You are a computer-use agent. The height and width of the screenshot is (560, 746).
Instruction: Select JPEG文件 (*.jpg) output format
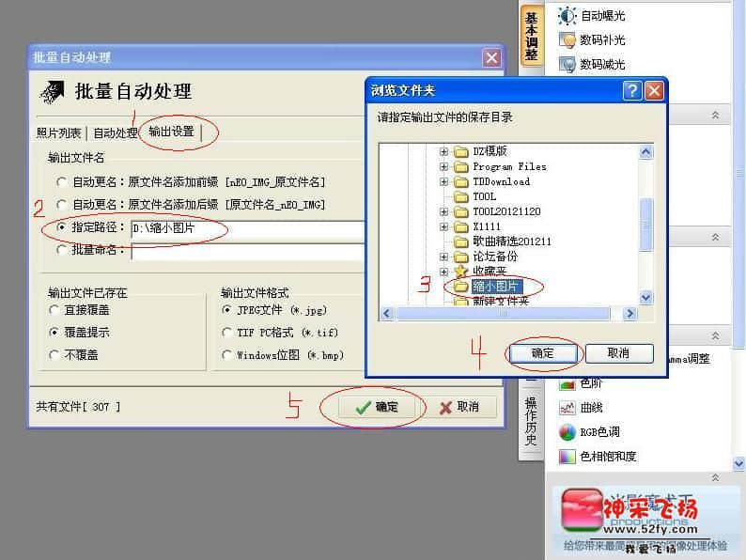pos(227,310)
